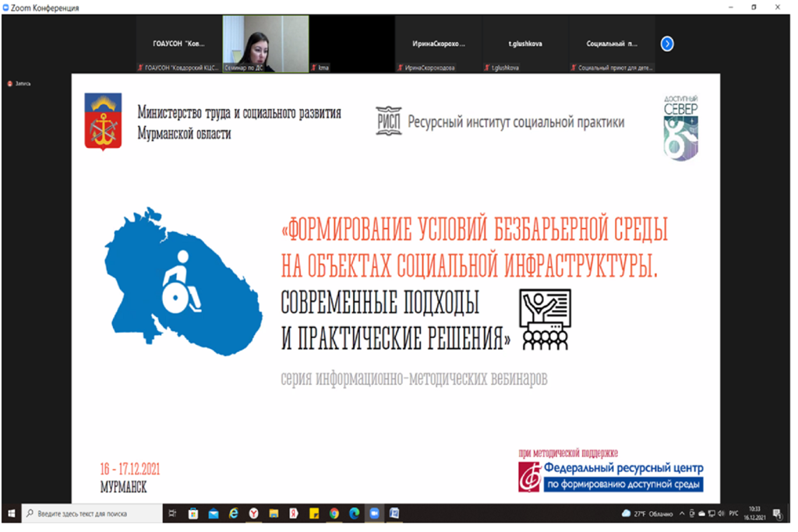Open the network status tray icon

(711, 513)
